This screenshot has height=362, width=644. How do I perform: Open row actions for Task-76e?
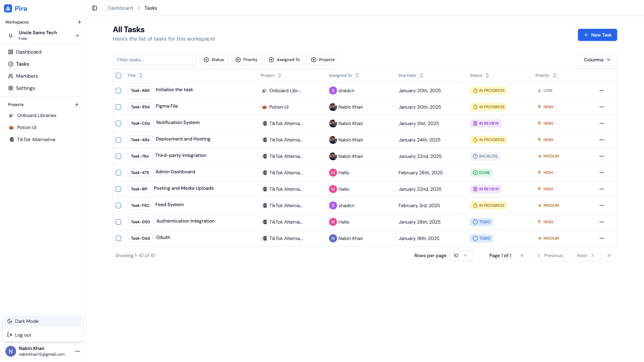pyautogui.click(x=602, y=156)
